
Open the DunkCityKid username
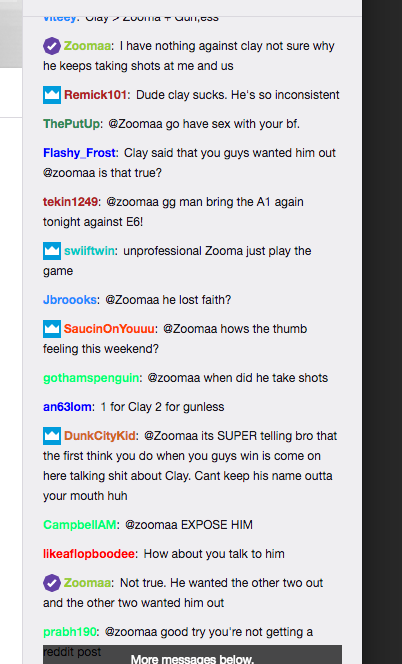[x=100, y=436]
